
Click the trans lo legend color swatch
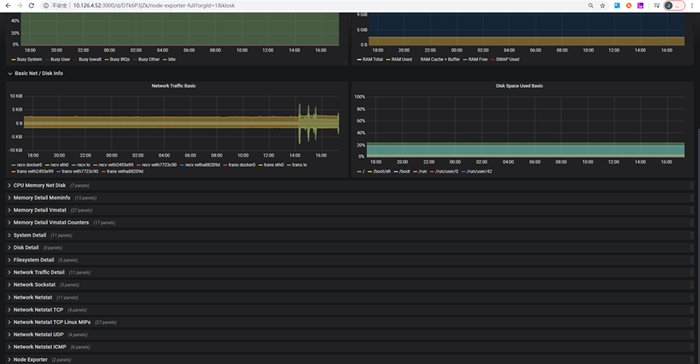point(289,165)
